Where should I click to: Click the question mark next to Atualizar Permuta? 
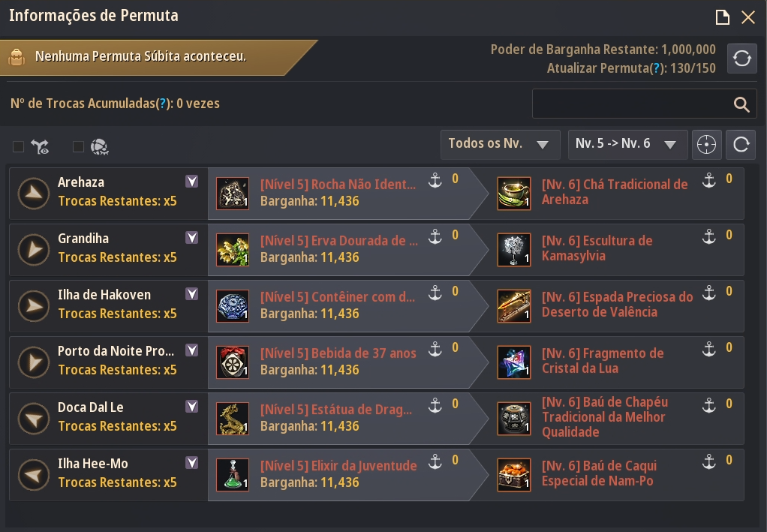pyautogui.click(x=656, y=68)
